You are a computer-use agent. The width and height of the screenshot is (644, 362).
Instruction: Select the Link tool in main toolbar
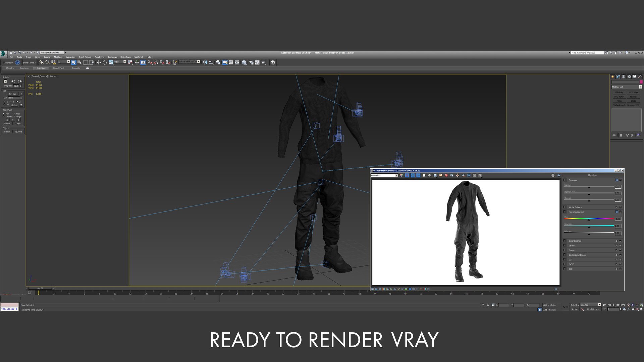tap(41, 62)
